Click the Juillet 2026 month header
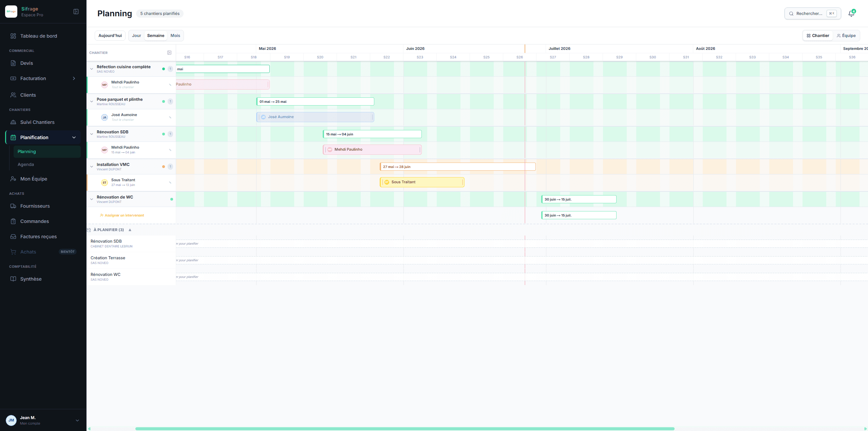The height and width of the screenshot is (431, 868). tap(560, 49)
